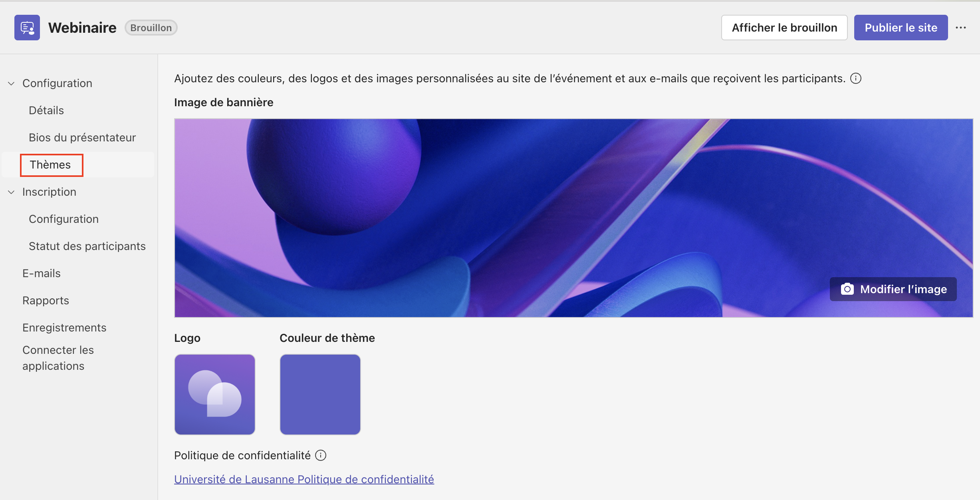Open the more options ellipsis menu

tap(961, 28)
